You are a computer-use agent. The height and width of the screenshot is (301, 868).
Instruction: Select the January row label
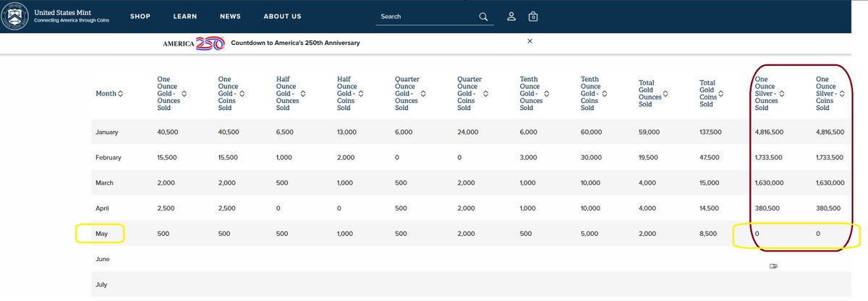[107, 132]
